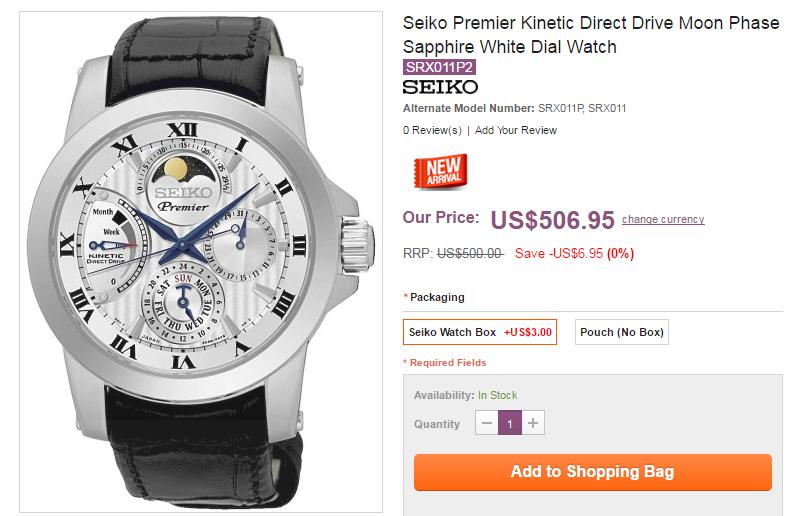
Task: Click the US$506.95 price
Action: [x=551, y=219]
